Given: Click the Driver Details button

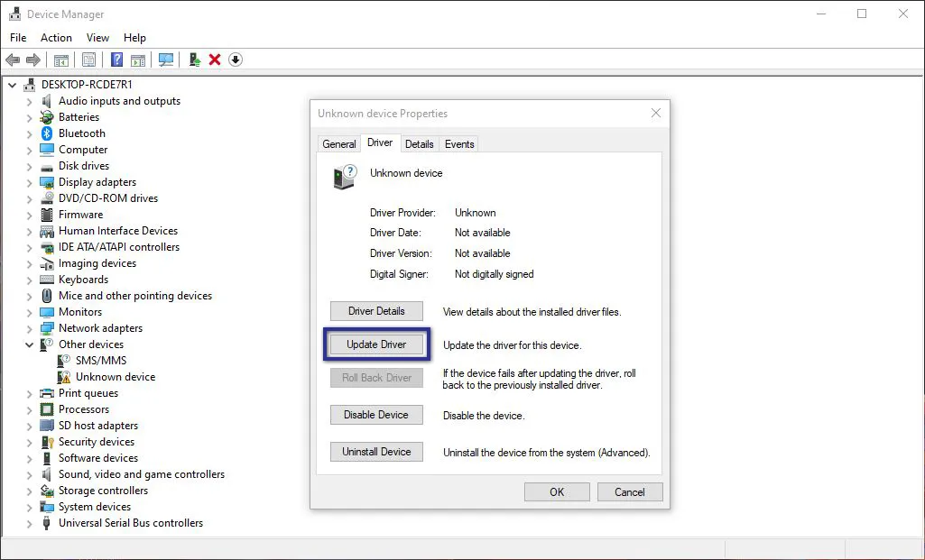Looking at the screenshot, I should 376,310.
